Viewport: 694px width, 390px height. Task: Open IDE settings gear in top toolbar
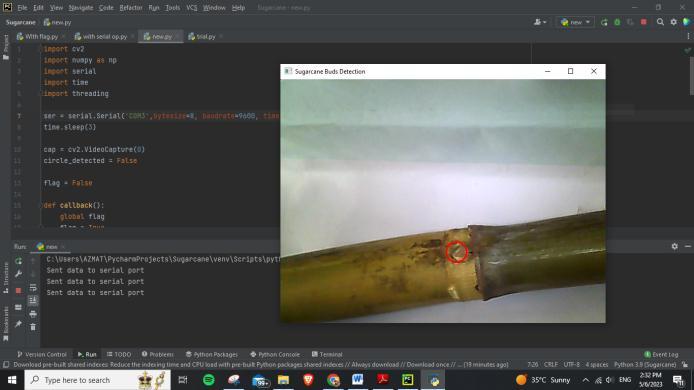(x=673, y=22)
